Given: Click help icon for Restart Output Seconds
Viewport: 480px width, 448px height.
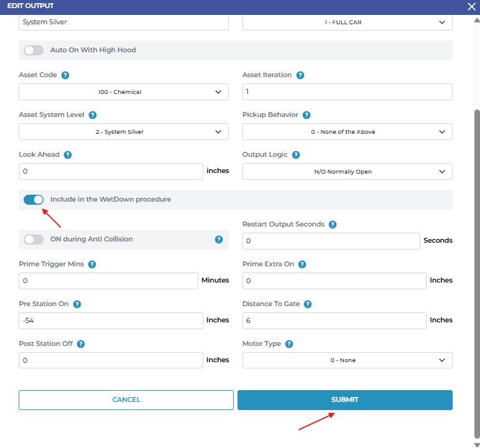Looking at the screenshot, I should (333, 225).
